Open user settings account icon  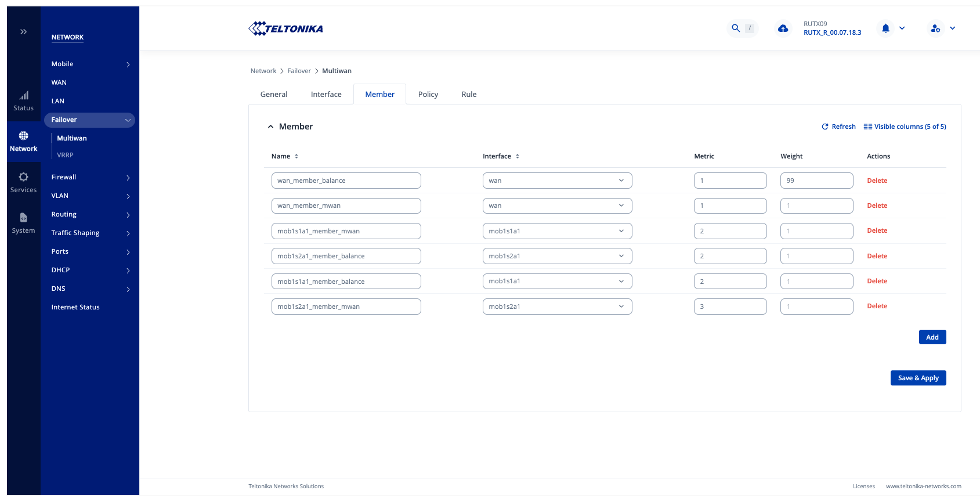(935, 28)
